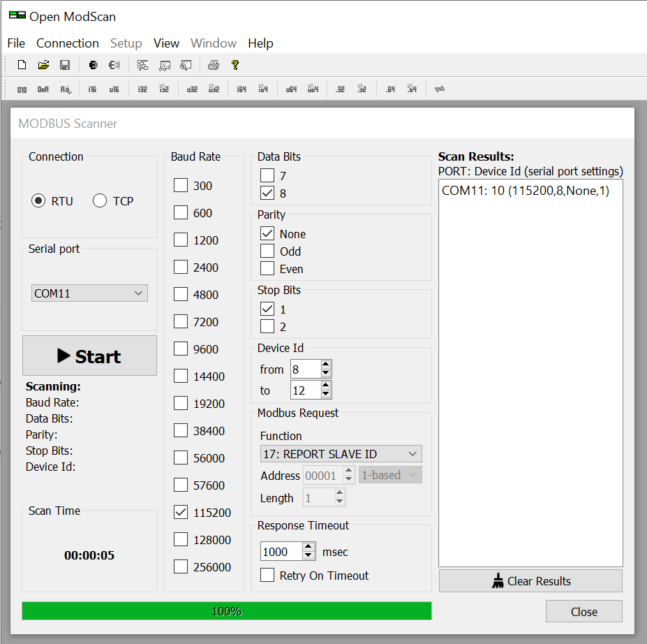Click the byte order swap arrows icon
647x644 pixels.
click(440, 89)
